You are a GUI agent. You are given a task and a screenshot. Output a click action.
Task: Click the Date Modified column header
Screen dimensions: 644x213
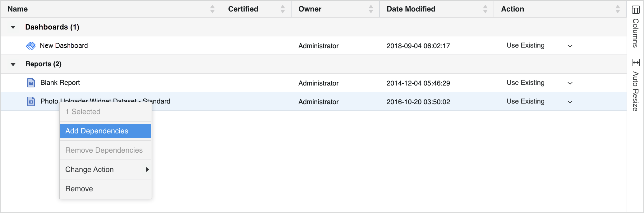pos(411,9)
